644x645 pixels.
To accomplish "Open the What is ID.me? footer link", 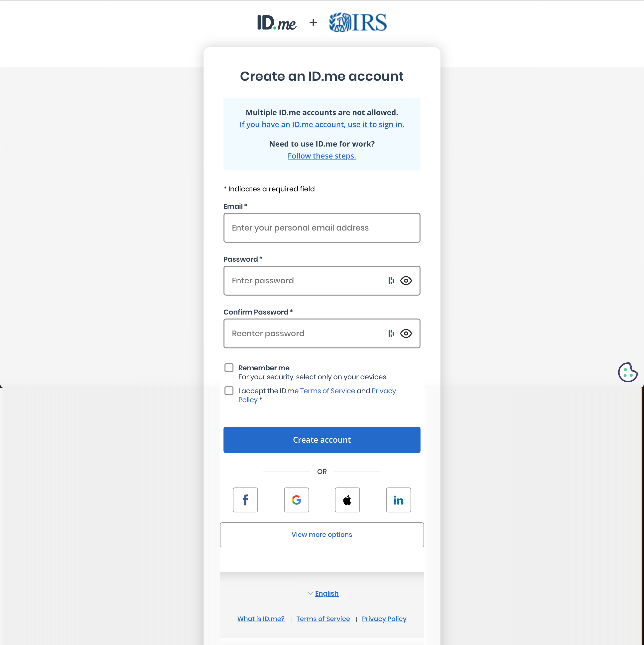I will [261, 619].
